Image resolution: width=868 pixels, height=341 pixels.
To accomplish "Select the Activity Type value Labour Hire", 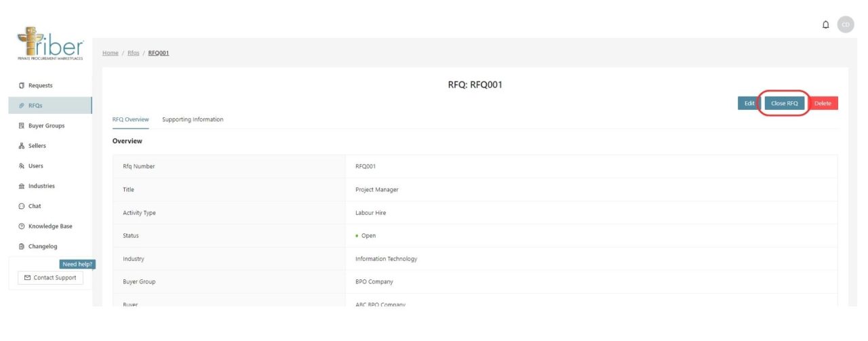I will [x=371, y=213].
